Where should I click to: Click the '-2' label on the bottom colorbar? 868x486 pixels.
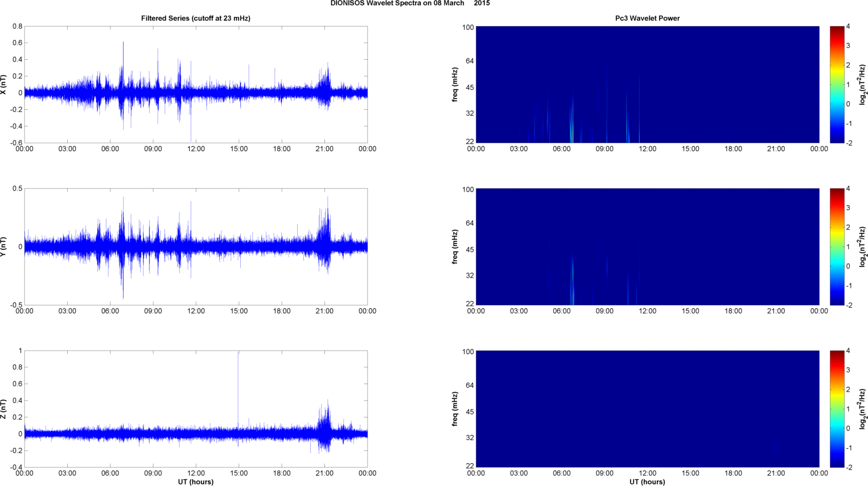(x=849, y=467)
